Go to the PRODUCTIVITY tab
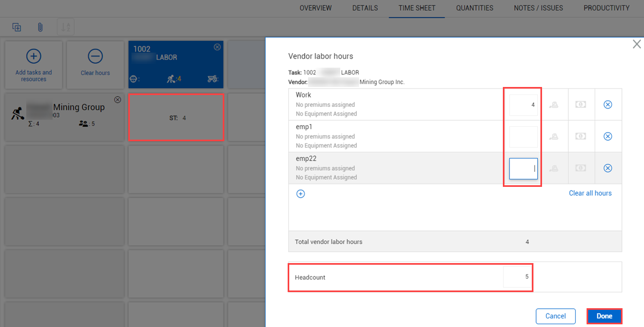Screen dimensions: 644x327 tap(606, 8)
